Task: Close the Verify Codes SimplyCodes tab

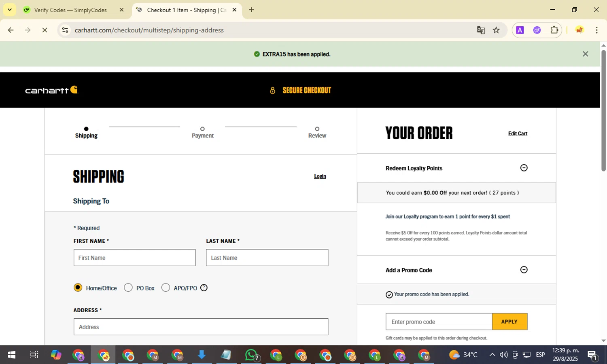Action: [121, 10]
